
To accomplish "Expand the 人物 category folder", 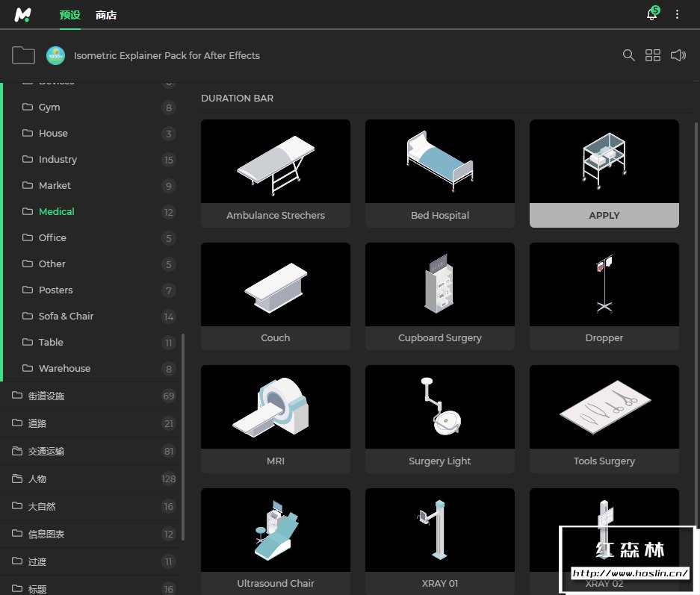I will [37, 479].
